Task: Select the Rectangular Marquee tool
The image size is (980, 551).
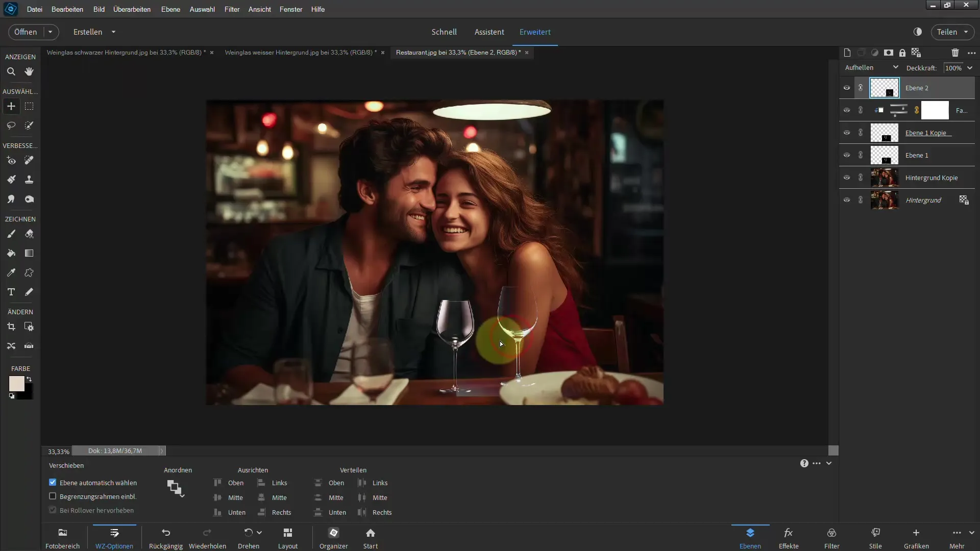Action: (x=29, y=106)
